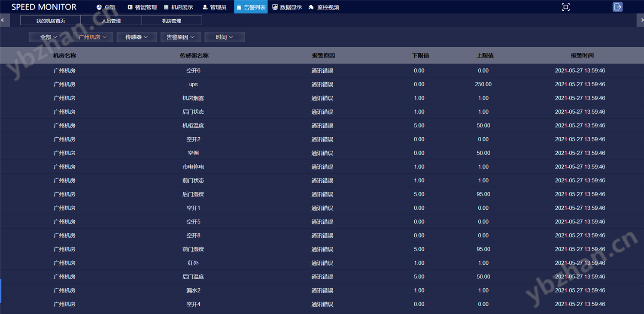Viewport: 644px width, 314px height.
Task: Expand the 广州机房 room dropdown
Action: [93, 37]
